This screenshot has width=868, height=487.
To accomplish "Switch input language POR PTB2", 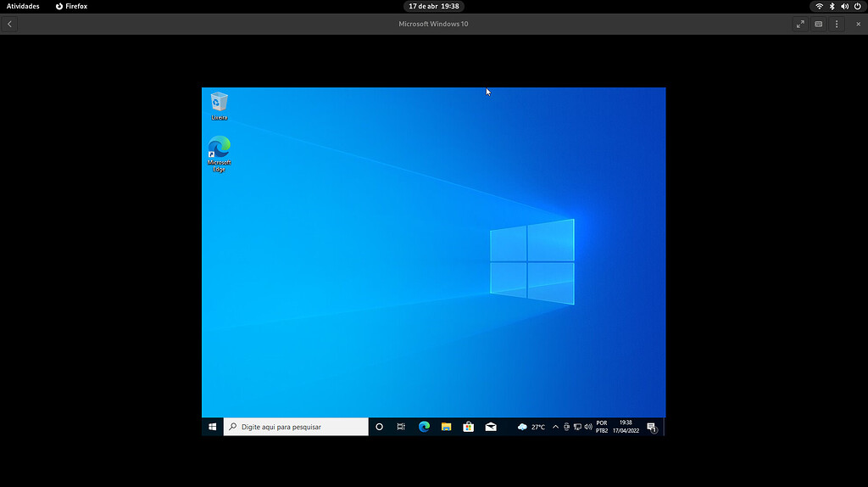I will pos(602,427).
